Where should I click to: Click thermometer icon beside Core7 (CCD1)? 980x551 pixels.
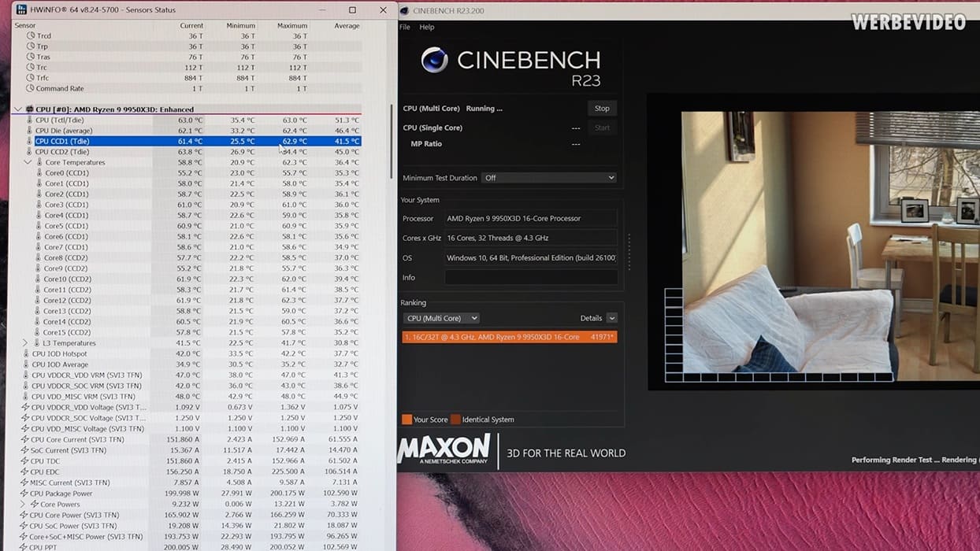[39, 247]
